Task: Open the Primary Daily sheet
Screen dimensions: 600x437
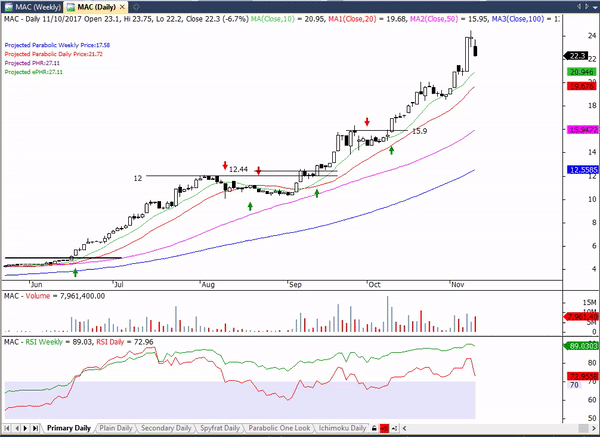Action: coord(68,428)
